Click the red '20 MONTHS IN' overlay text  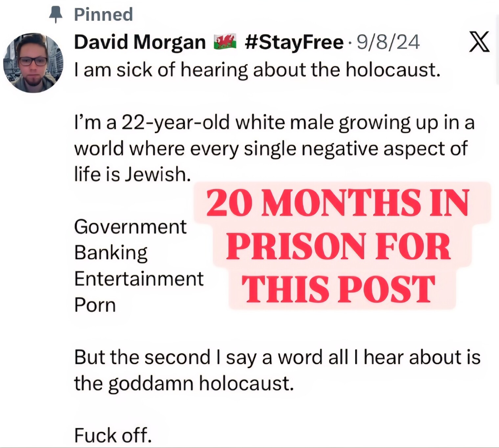click(338, 203)
